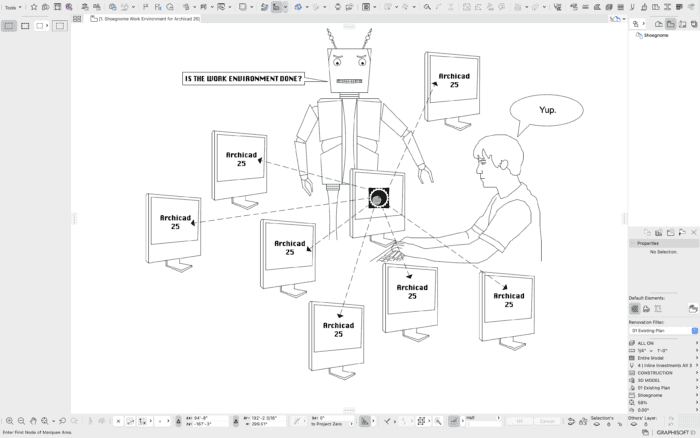The image size is (700, 438).
Task: Open the 0.00° orientation value option
Action: (x=663, y=410)
